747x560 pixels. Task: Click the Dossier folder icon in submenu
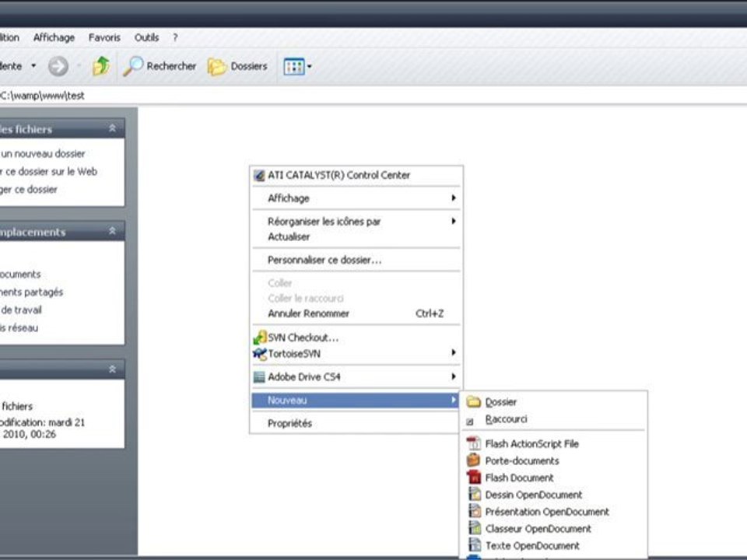click(x=474, y=402)
